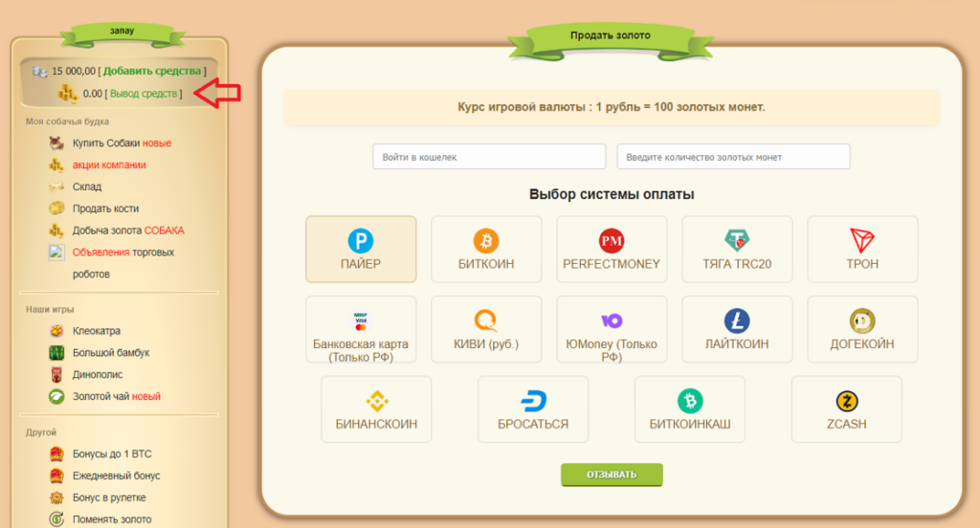Click gold icon beside Добыча золота
Image resolution: width=980 pixels, height=528 pixels.
tap(56, 231)
